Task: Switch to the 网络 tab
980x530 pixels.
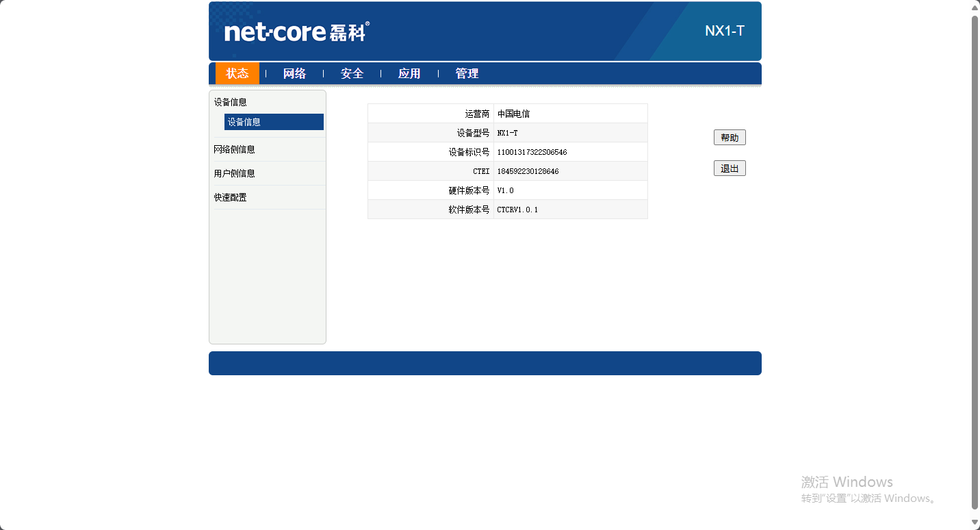Action: (294, 73)
